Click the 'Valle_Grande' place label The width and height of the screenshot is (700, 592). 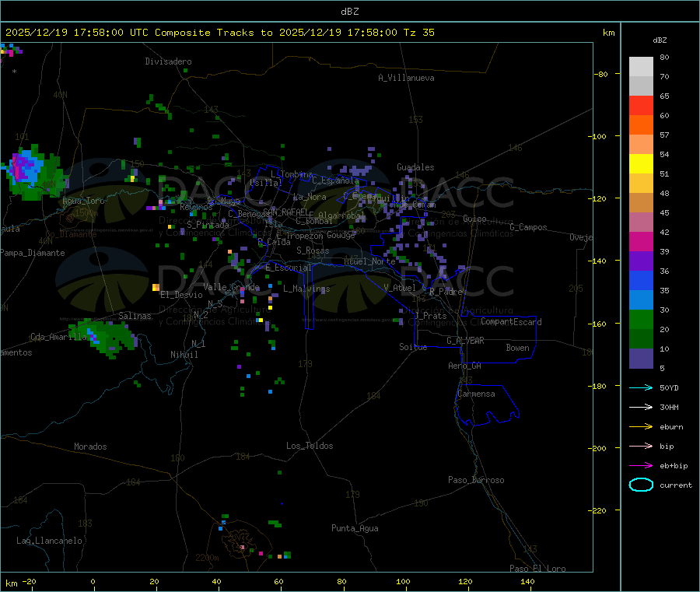point(231,287)
